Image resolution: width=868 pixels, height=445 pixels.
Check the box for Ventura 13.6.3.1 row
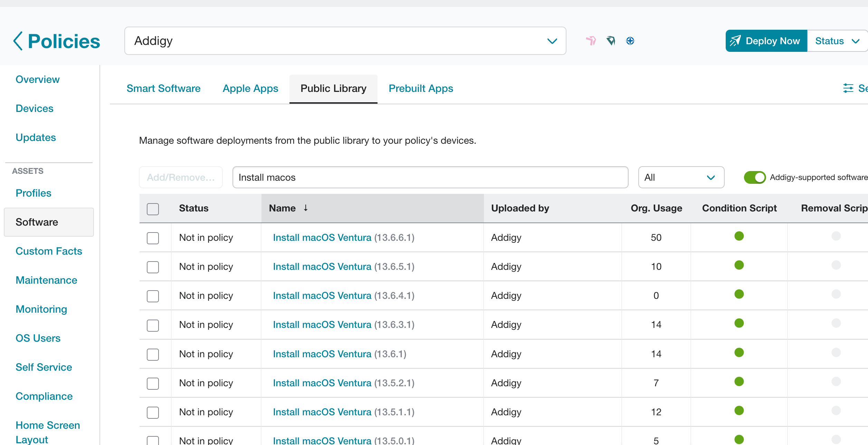(153, 325)
